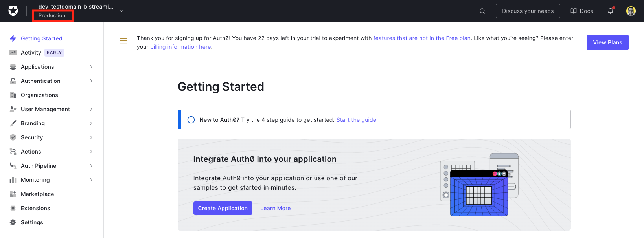Click the Settings gear icon
This screenshot has width=644, height=238.
click(13, 222)
